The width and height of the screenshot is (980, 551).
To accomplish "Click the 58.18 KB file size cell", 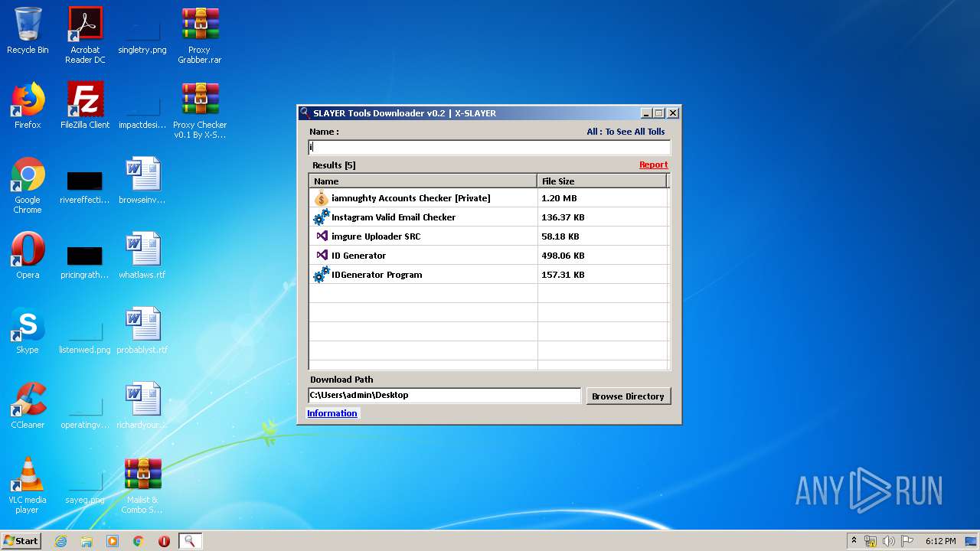I will click(560, 236).
